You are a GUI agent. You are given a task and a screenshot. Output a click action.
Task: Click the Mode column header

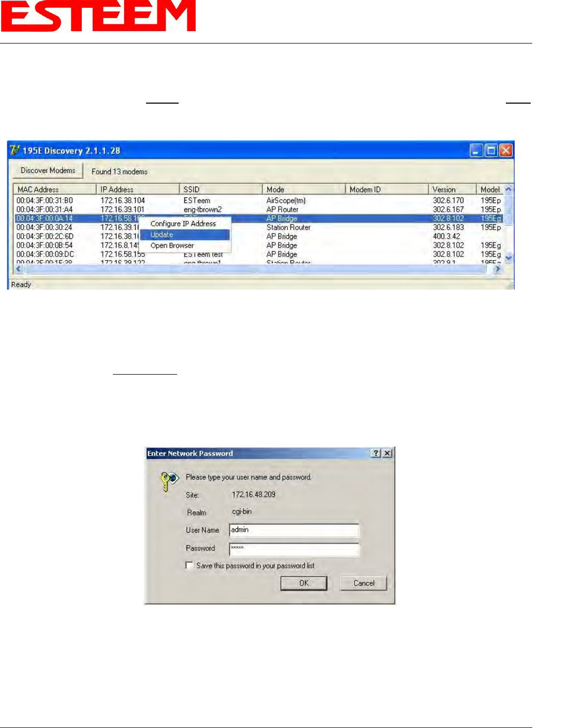pos(303,189)
